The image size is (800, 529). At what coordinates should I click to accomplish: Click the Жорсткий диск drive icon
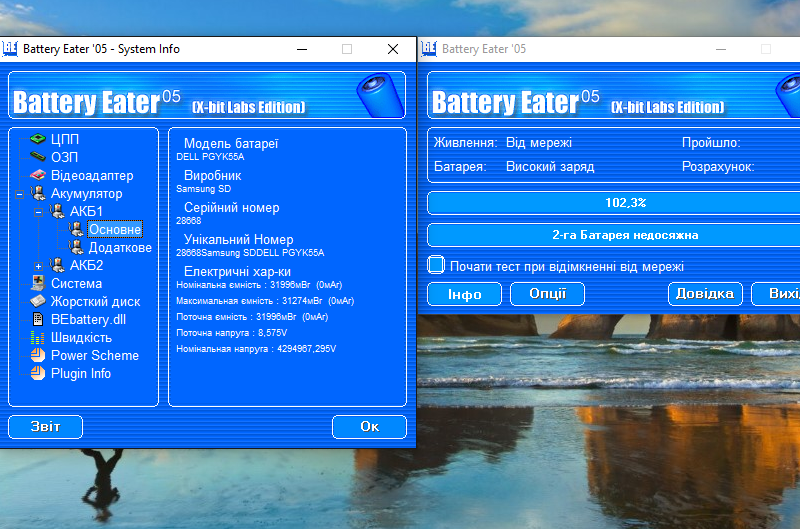(38, 301)
